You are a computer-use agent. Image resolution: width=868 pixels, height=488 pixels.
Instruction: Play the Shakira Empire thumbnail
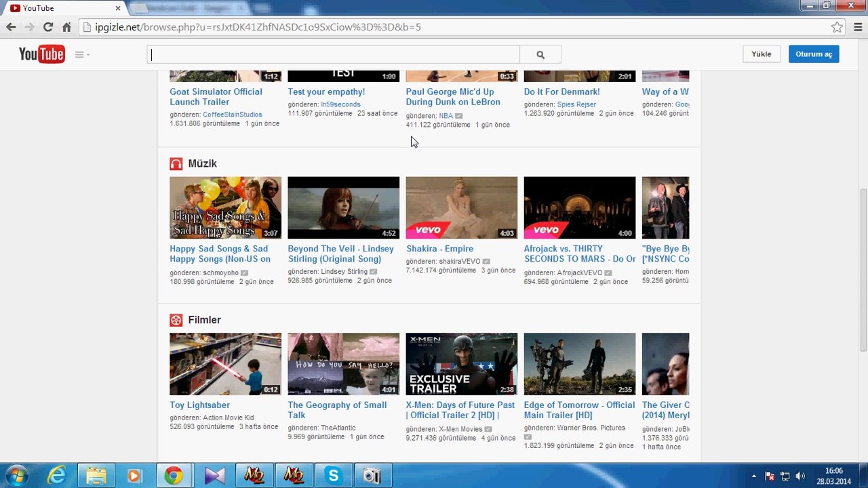461,207
